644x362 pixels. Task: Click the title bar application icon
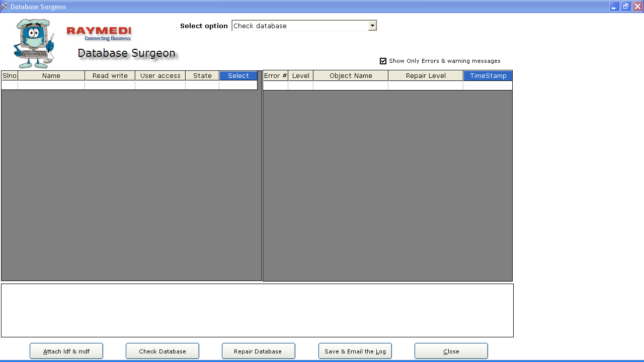coord(5,7)
